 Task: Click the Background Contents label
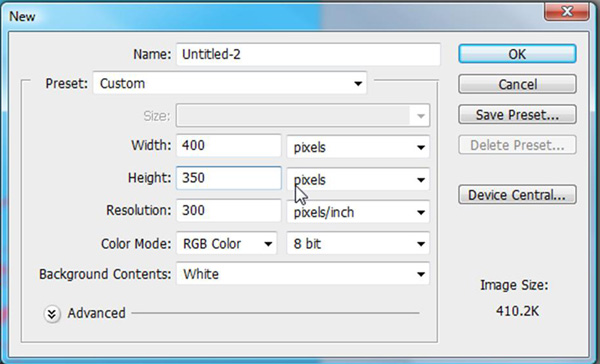(x=105, y=274)
